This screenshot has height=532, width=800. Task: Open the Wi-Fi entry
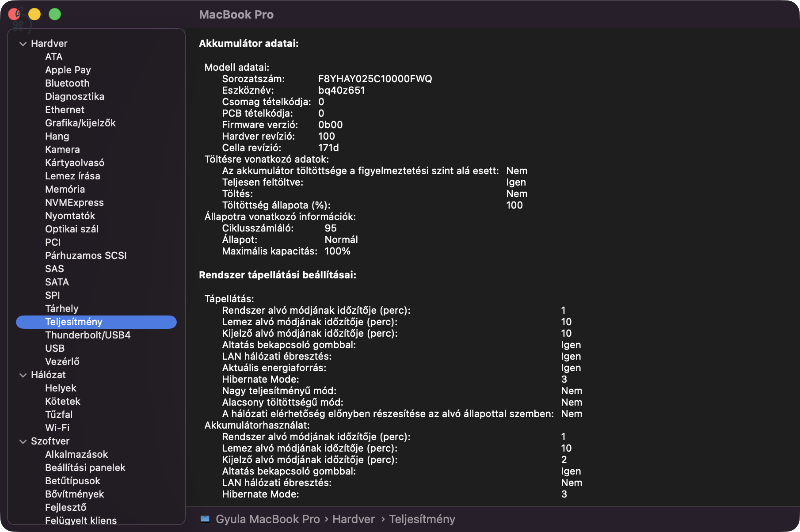[x=57, y=428]
